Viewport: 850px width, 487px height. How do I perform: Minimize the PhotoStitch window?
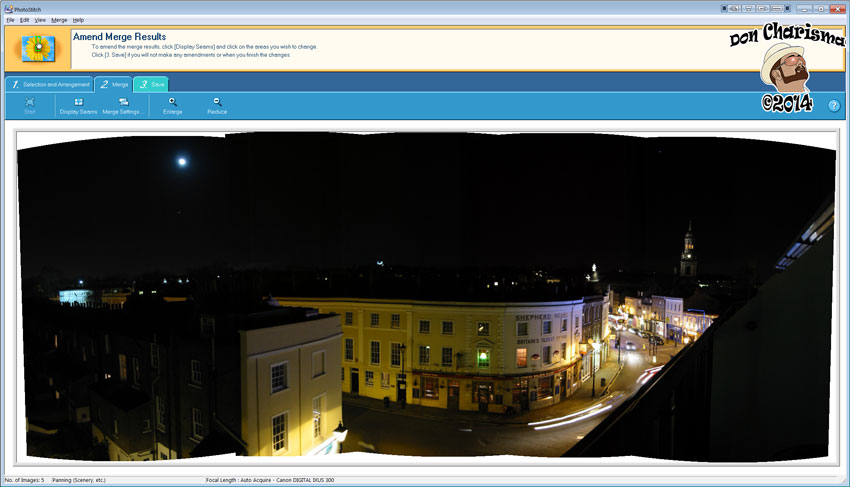pyautogui.click(x=803, y=8)
